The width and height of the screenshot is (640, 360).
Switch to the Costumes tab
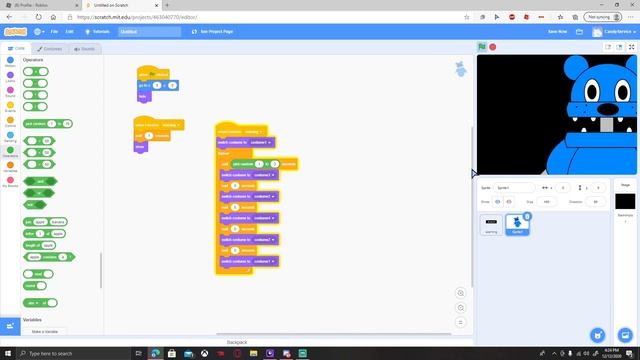tap(49, 49)
